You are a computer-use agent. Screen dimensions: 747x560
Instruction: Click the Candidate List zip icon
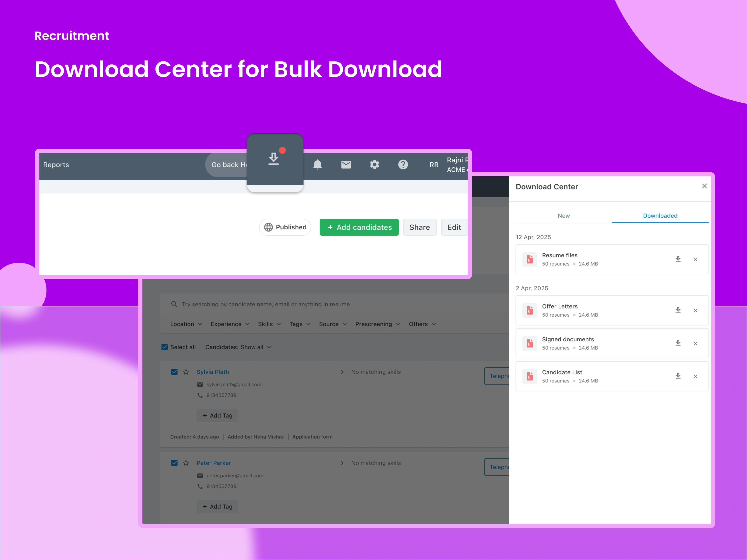tap(529, 376)
